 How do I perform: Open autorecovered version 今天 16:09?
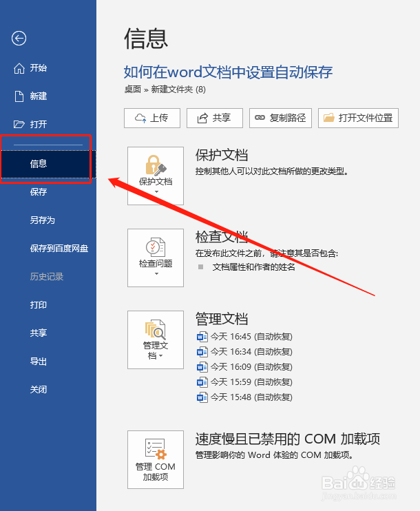click(x=244, y=367)
